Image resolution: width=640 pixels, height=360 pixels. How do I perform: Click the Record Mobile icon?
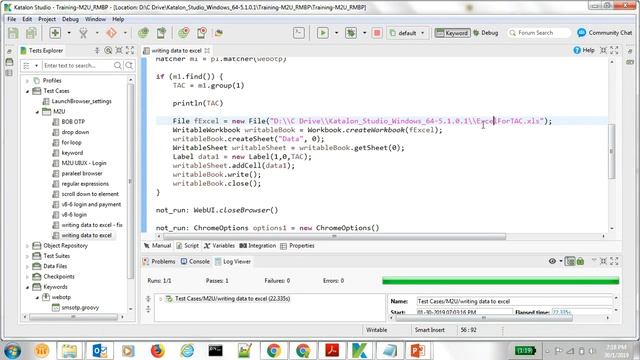pyautogui.click(x=202, y=33)
